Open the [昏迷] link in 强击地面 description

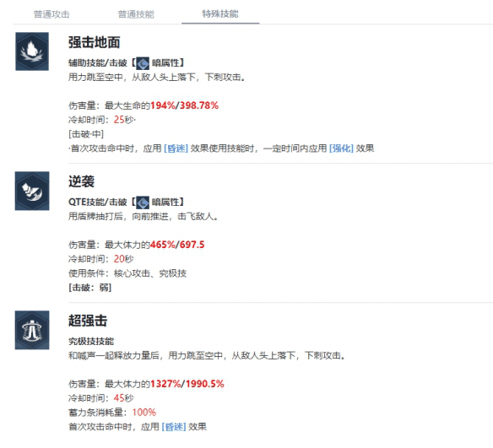pyautogui.click(x=176, y=148)
